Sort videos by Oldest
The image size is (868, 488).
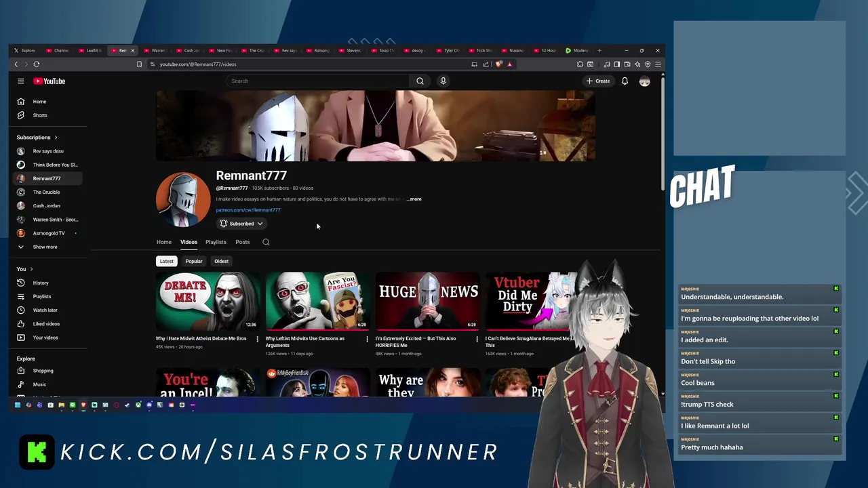click(x=221, y=261)
